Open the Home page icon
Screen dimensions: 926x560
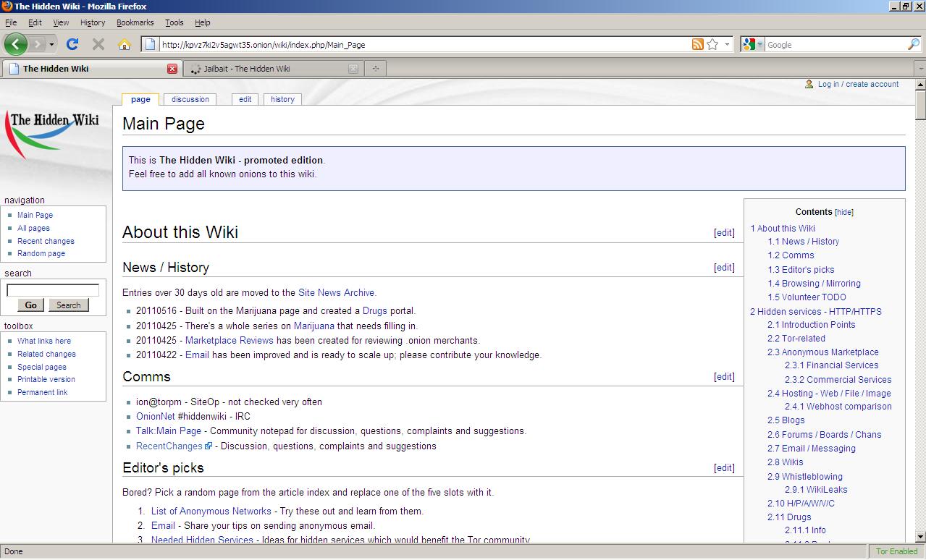tap(125, 44)
